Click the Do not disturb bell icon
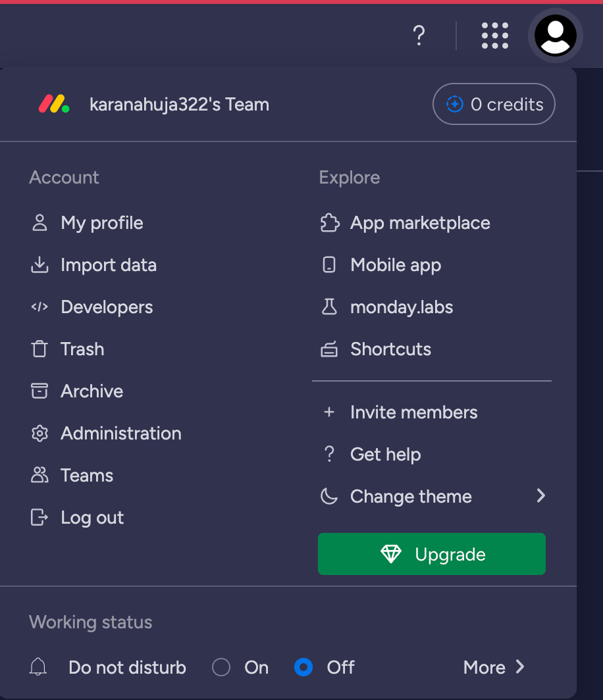 click(x=38, y=667)
